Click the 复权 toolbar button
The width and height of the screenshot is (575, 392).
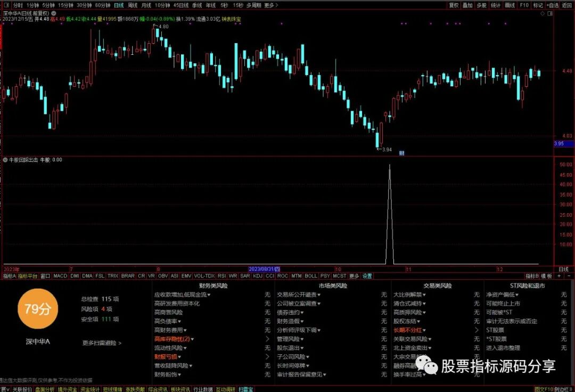coord(454,5)
